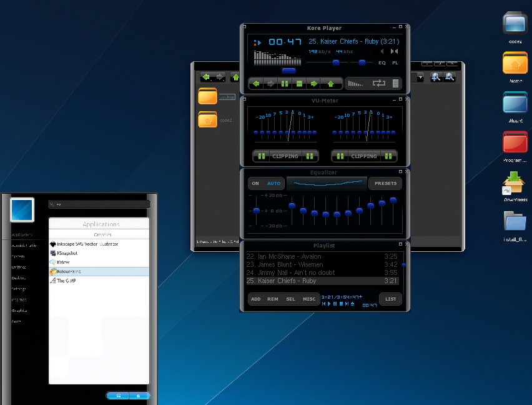Click the gray play arrow in Kore Player
This screenshot has height=405, width=532.
tap(271, 84)
